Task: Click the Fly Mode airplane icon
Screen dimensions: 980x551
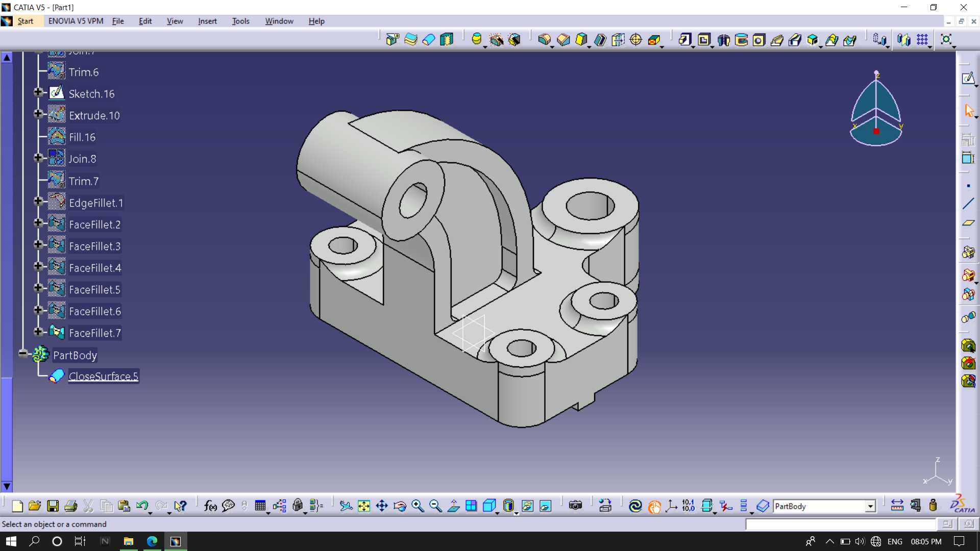Action: click(346, 506)
